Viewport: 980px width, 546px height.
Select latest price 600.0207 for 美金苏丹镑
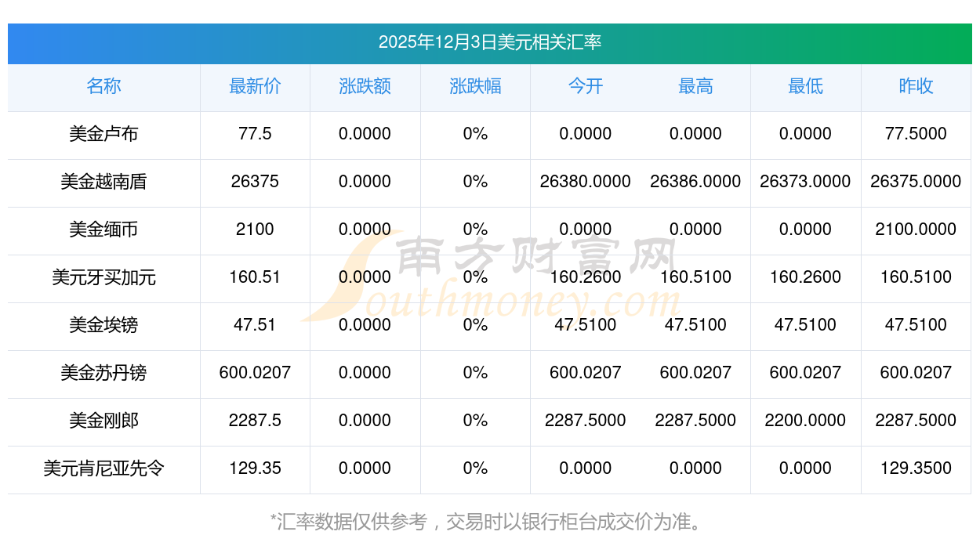click(255, 373)
